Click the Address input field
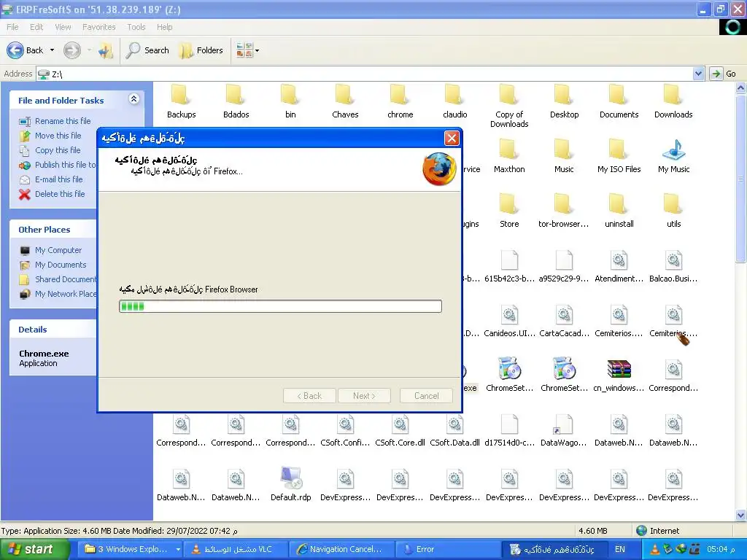747x560 pixels. coord(365,74)
